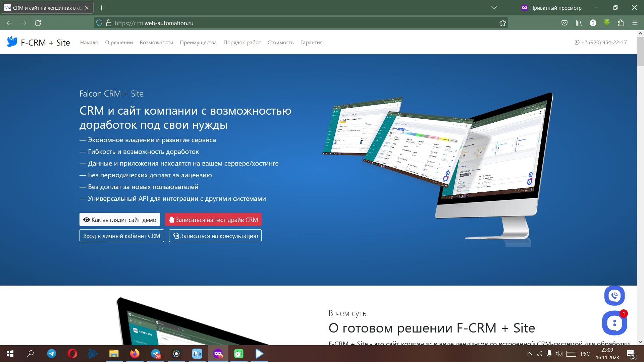Click the F-CRM bird logo icon
Screen dimensions: 644x362
click(x=12, y=42)
